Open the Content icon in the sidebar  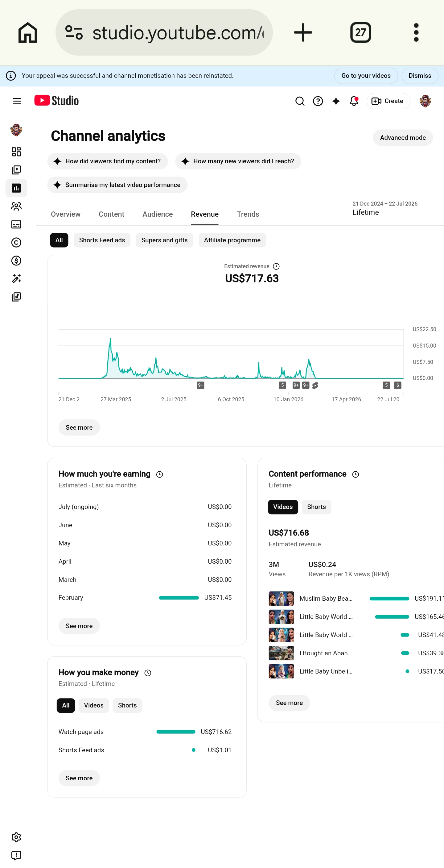(16, 170)
